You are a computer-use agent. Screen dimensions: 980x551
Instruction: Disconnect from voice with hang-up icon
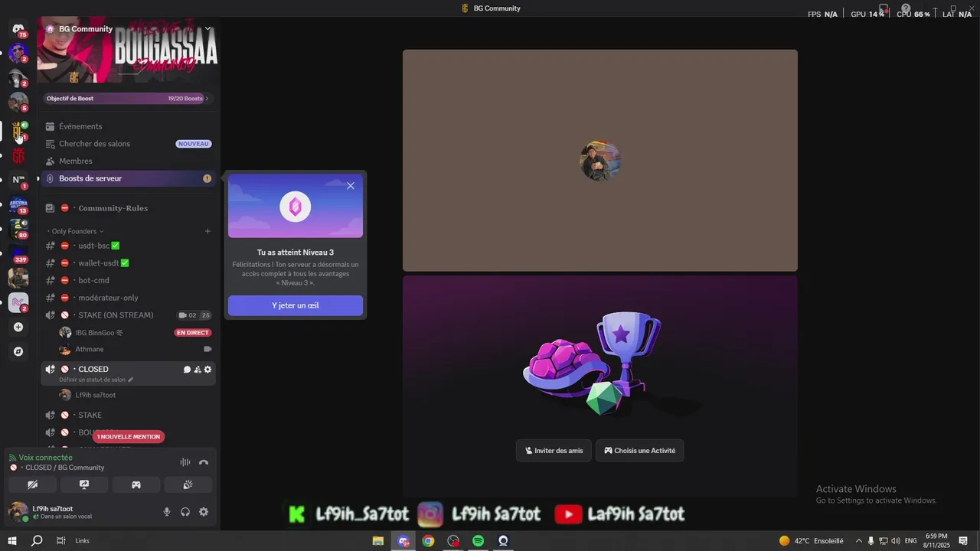click(x=204, y=462)
